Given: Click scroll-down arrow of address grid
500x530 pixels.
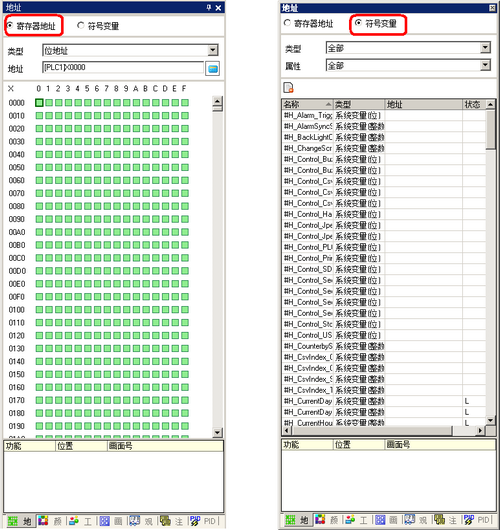Looking at the screenshot, I should pyautogui.click(x=217, y=432).
